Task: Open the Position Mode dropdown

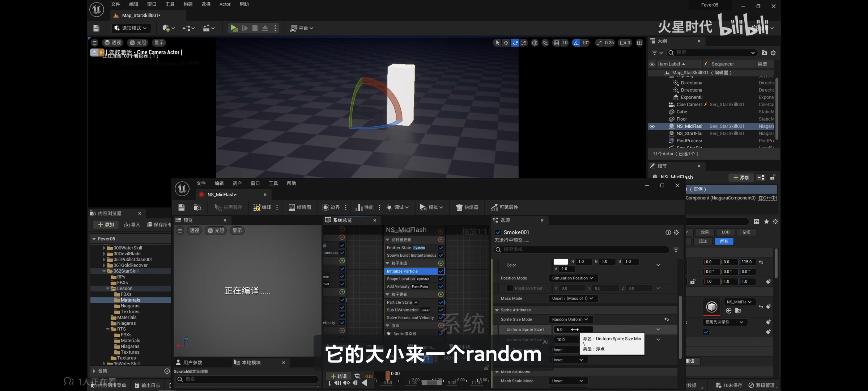Action: (573, 278)
